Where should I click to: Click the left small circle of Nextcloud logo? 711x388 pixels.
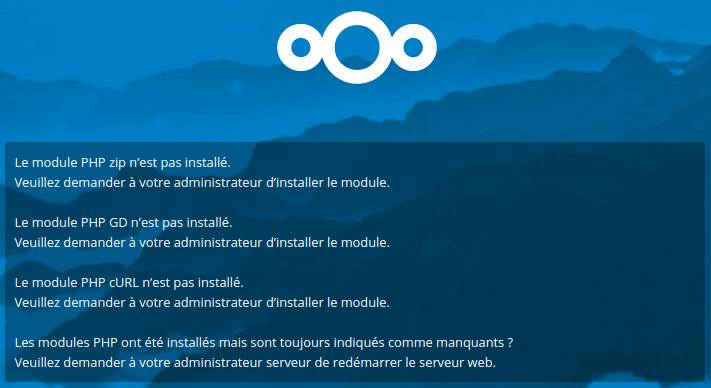click(x=301, y=47)
